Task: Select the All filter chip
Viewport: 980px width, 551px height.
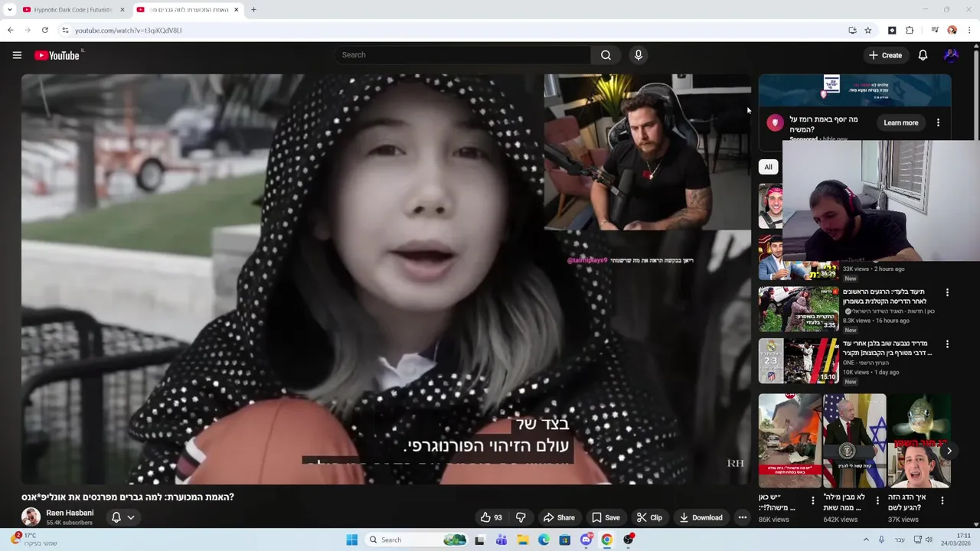Action: coord(768,167)
